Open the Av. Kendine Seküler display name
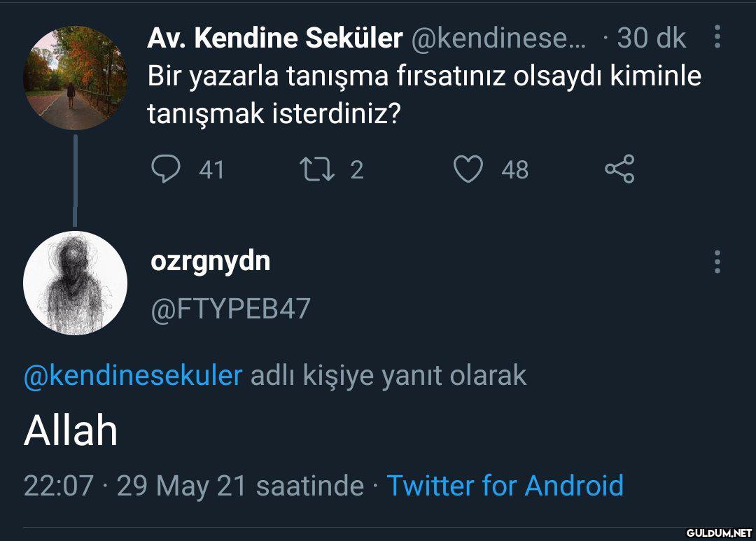 tap(274, 38)
